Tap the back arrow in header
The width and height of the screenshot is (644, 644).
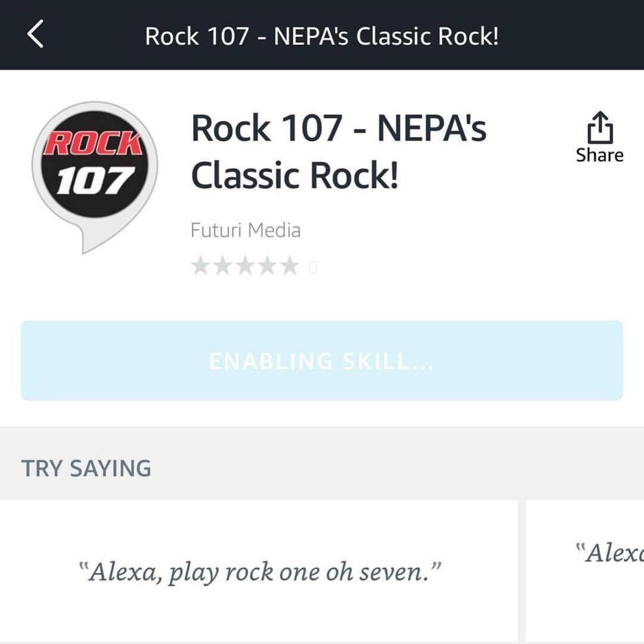tap(35, 34)
